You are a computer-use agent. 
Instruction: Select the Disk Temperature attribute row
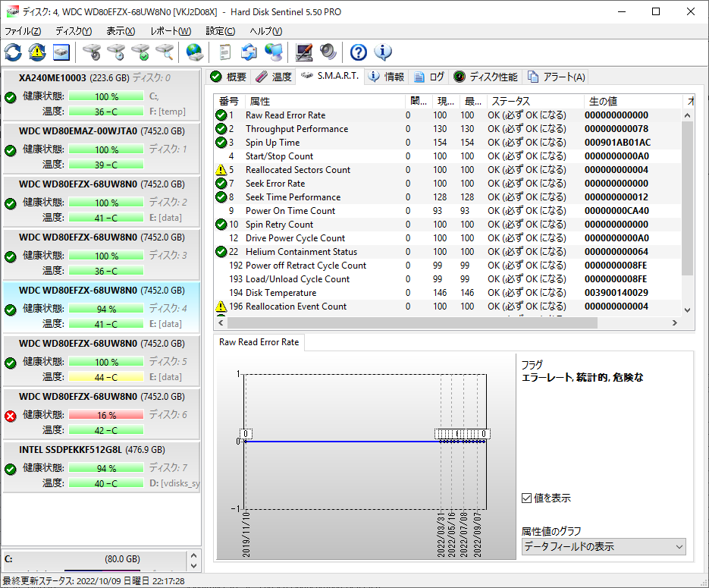coord(447,293)
